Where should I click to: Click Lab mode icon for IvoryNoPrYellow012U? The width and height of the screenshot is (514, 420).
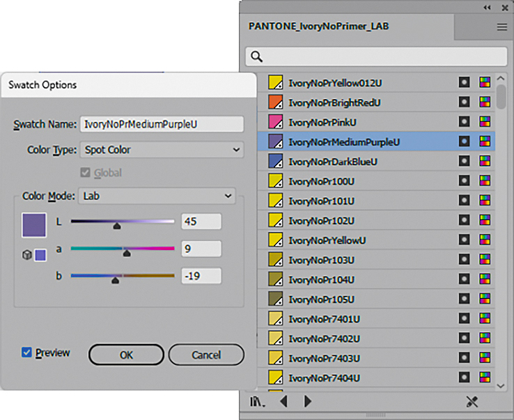point(485,82)
